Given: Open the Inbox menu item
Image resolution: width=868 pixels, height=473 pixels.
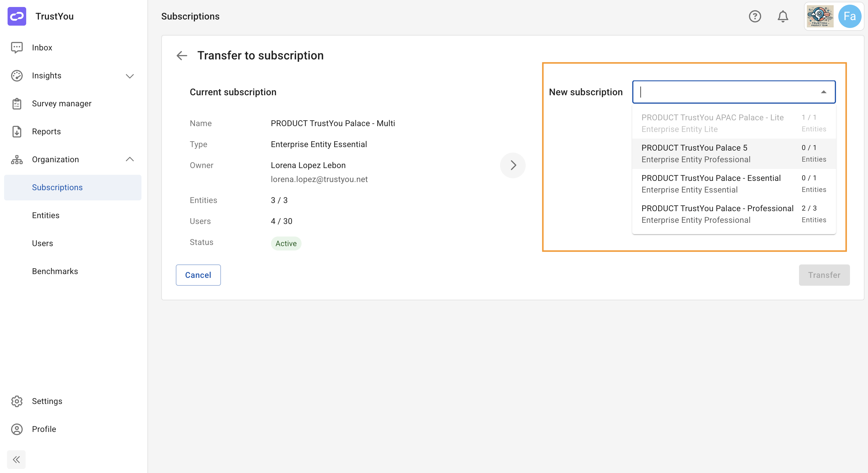Looking at the screenshot, I should pyautogui.click(x=72, y=47).
